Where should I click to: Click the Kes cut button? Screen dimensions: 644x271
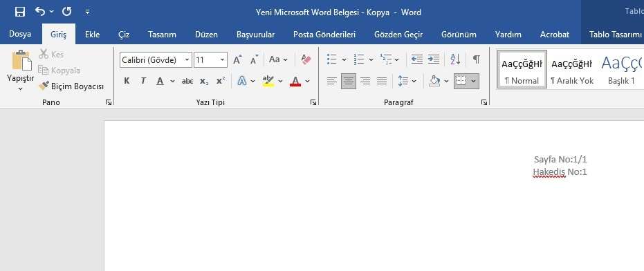tap(51, 54)
